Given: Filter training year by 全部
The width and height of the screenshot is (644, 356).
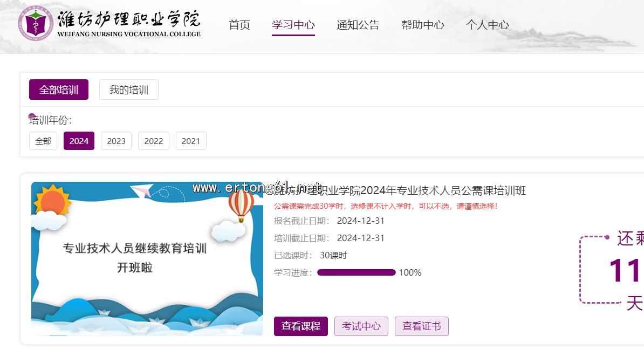Looking at the screenshot, I should coord(43,141).
